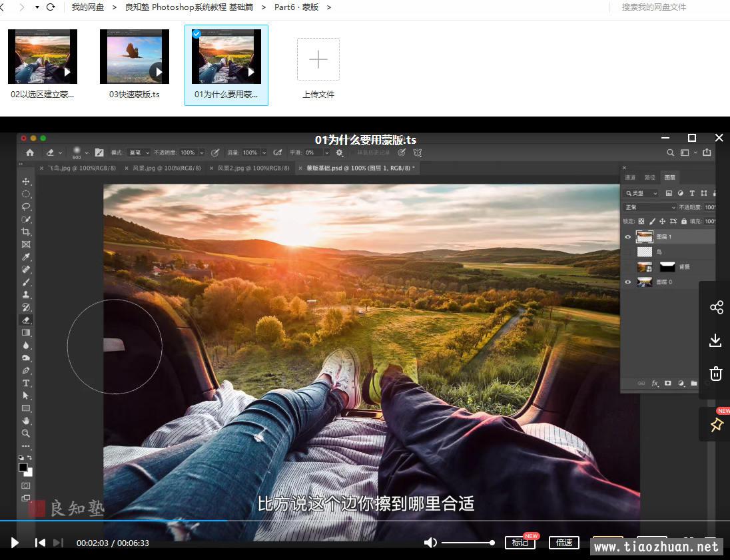Open the brush preset picker arrow

(x=87, y=152)
